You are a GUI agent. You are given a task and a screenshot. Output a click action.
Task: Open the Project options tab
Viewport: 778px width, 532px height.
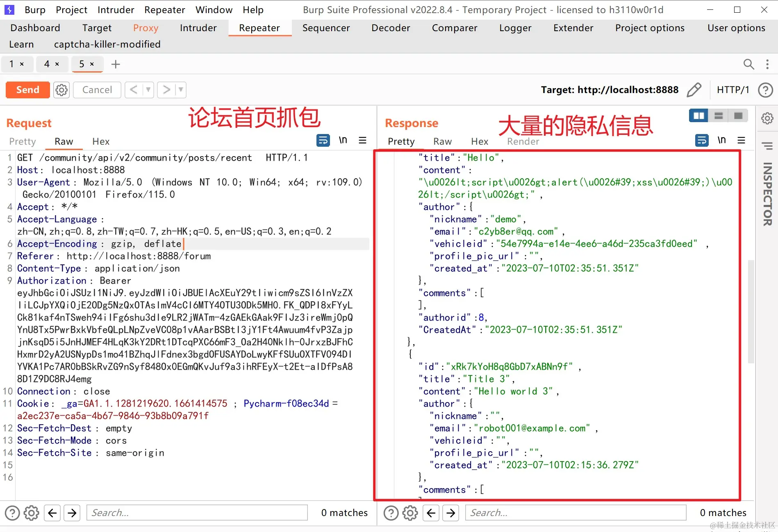650,28
